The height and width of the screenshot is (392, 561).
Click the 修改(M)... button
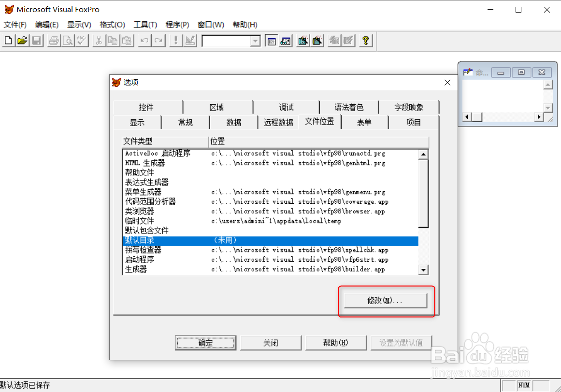(385, 301)
